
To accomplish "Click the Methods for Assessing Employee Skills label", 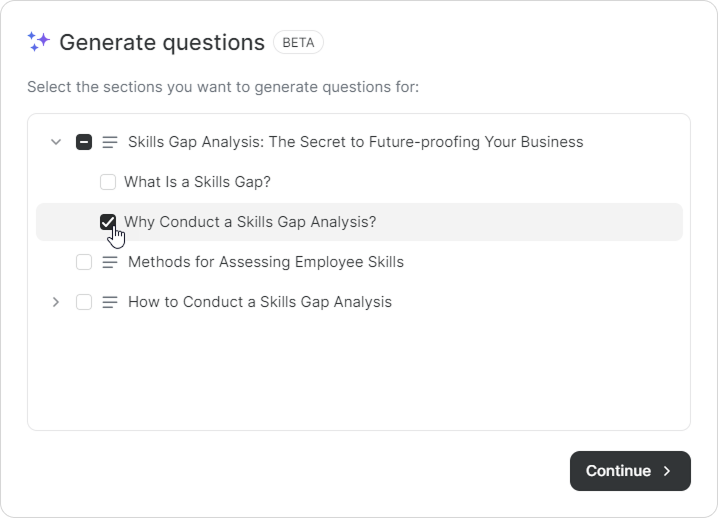I will (x=265, y=262).
